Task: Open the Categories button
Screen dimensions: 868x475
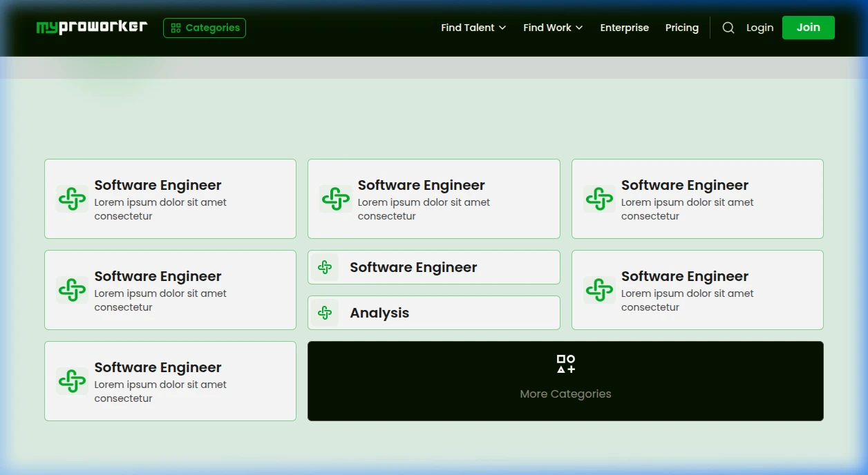Action: pyautogui.click(x=205, y=28)
